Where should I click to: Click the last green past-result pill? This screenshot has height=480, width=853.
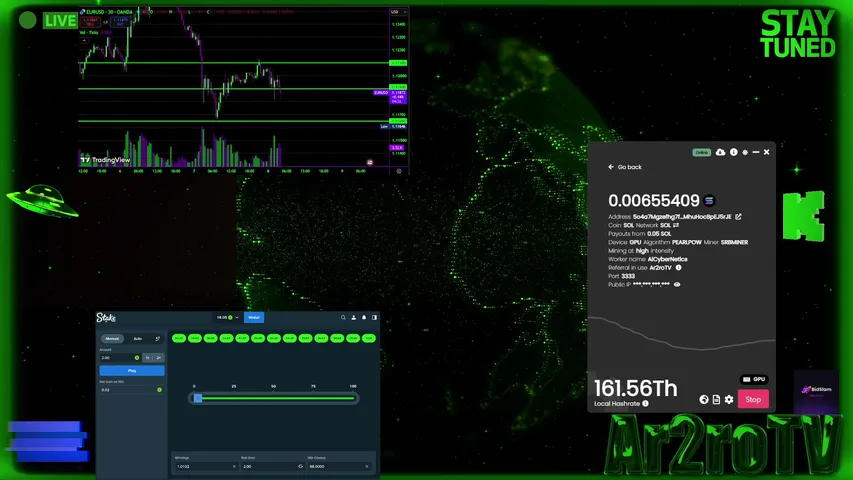point(369,339)
